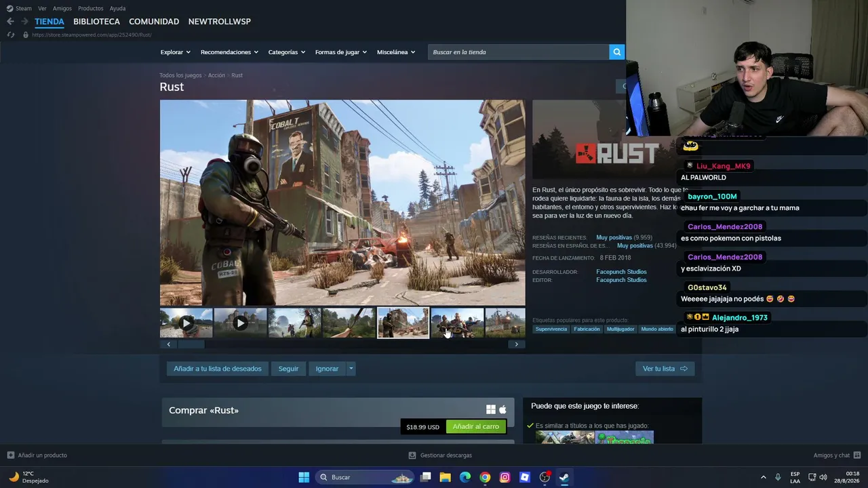
Task: Open the Amigos menu
Action: [x=62, y=8]
